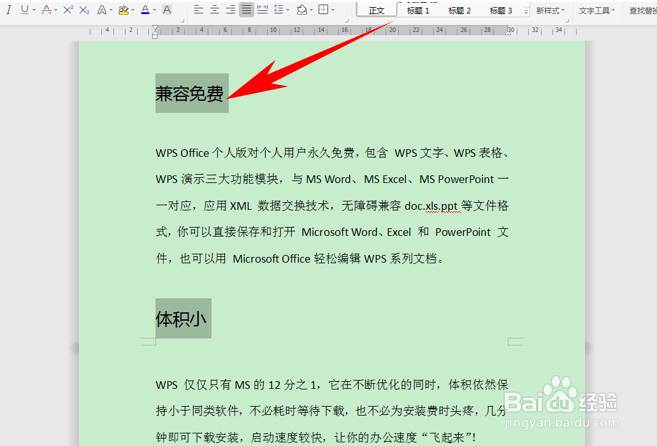Apply blue font color
Screen dimensions: 657x446
pyautogui.click(x=145, y=10)
